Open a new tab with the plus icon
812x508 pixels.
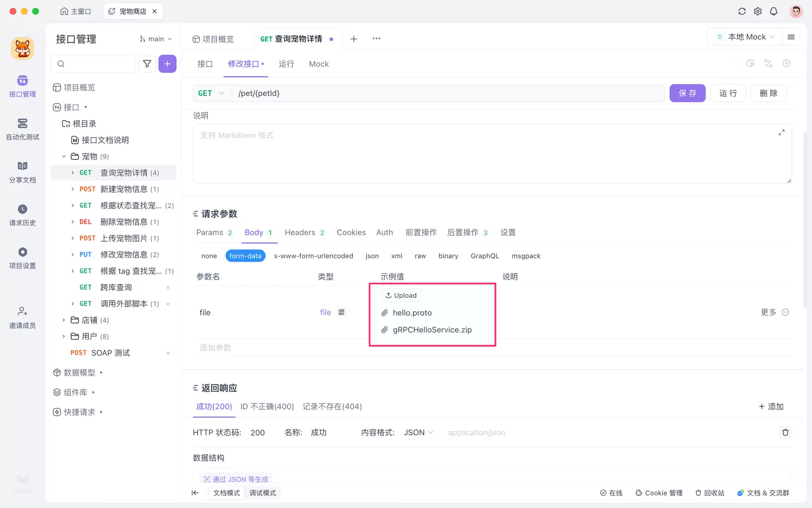pos(354,39)
